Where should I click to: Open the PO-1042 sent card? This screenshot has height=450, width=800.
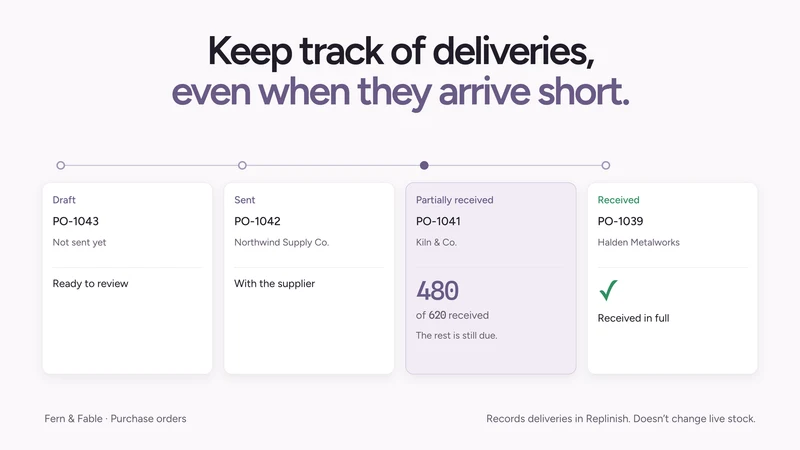click(309, 278)
